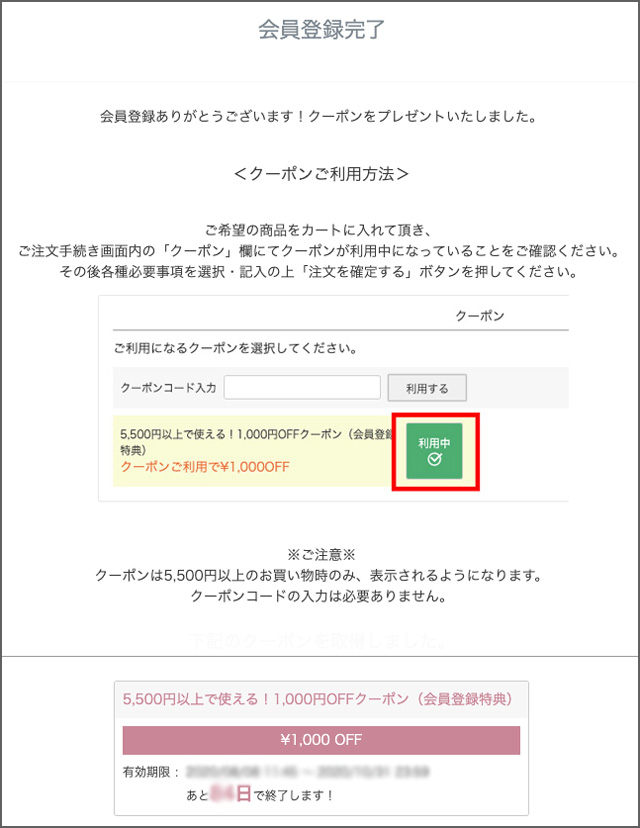Click the checkmark icon in 利用中 button

[x=435, y=459]
